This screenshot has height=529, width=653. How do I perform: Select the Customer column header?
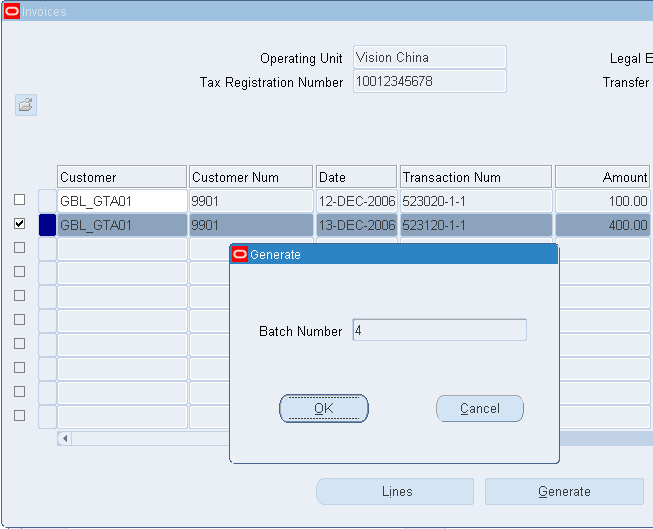click(122, 177)
